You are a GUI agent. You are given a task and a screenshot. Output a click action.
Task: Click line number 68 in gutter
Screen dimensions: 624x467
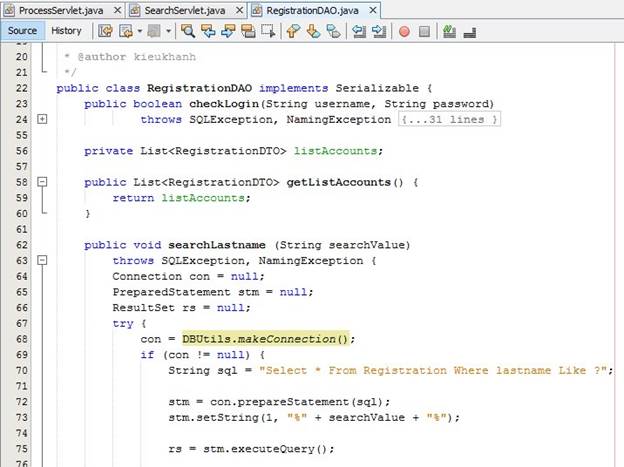(21, 339)
